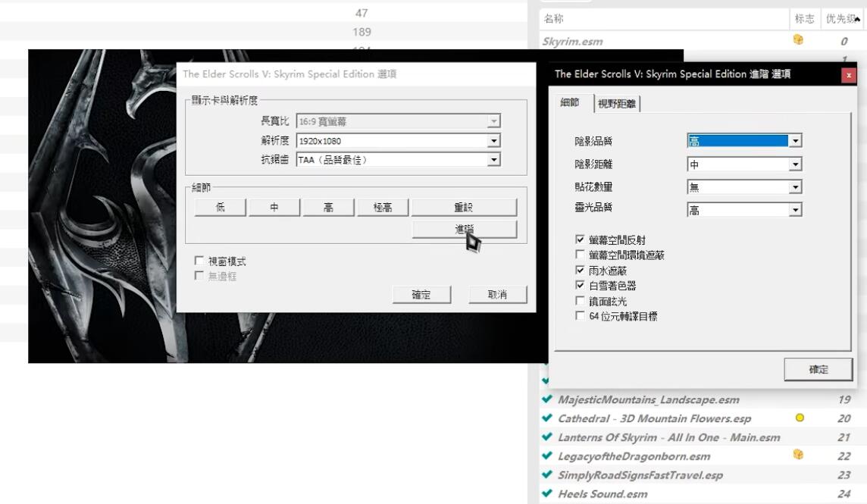Click the flag icon on LegacyoftheDragonborn row
The height and width of the screenshot is (504, 867).
click(x=798, y=454)
